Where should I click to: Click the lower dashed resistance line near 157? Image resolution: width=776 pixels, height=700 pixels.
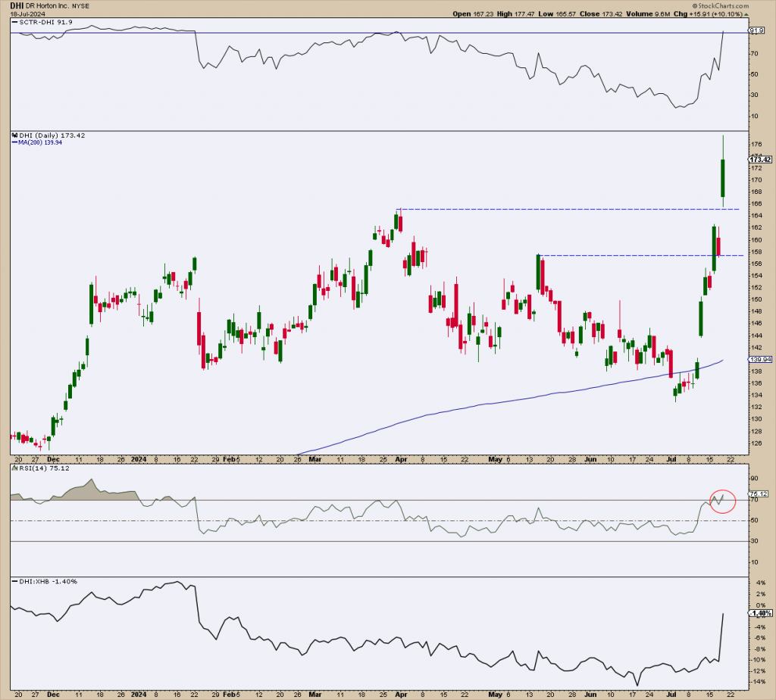[x=640, y=256]
